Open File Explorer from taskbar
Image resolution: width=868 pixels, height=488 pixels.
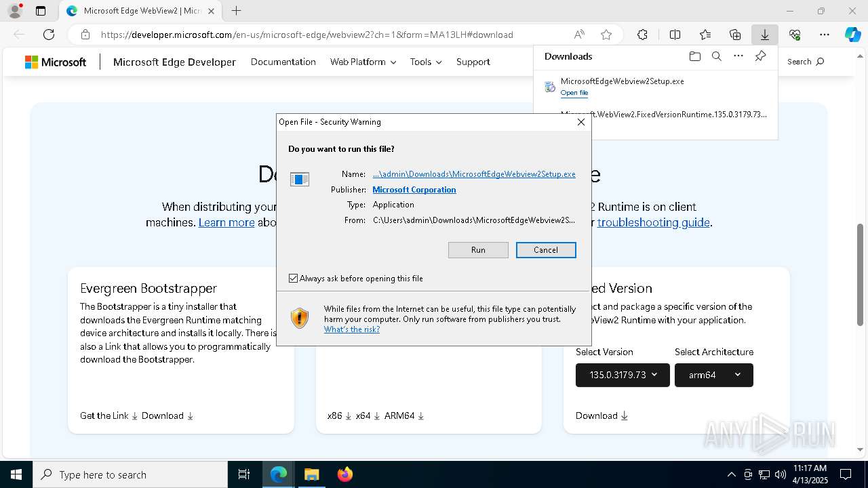point(311,474)
